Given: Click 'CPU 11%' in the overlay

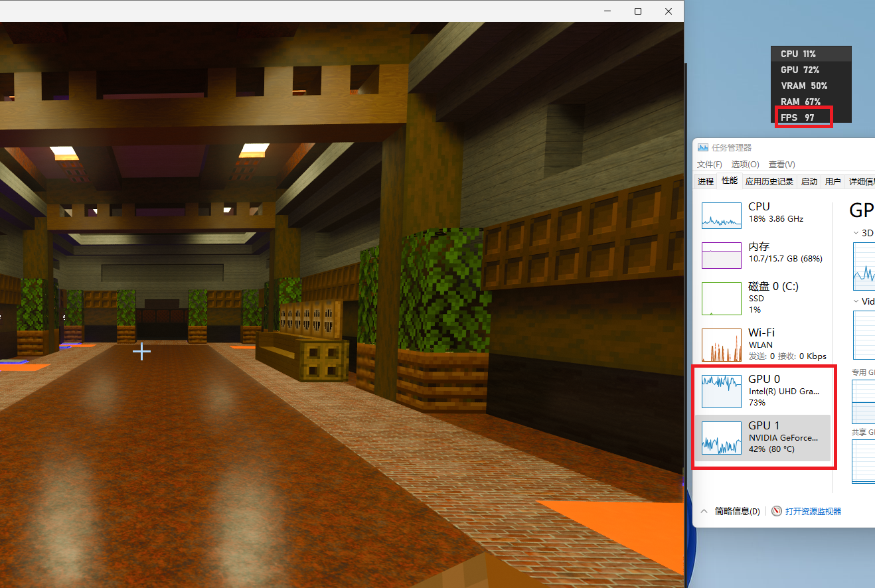Looking at the screenshot, I should point(798,54).
